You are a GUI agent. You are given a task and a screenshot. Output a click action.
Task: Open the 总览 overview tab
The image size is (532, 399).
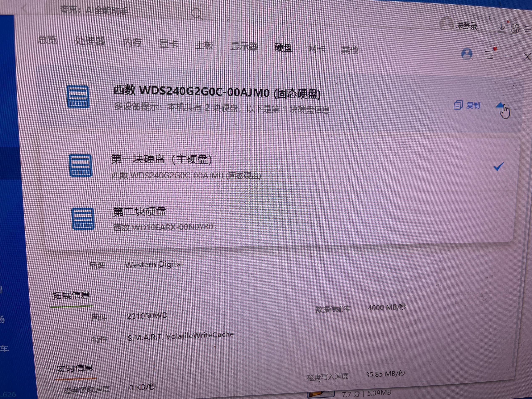point(47,40)
